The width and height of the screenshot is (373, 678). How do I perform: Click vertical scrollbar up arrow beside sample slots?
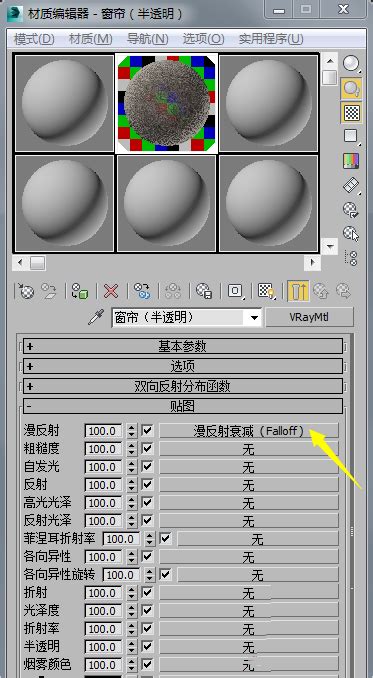[x=330, y=60]
